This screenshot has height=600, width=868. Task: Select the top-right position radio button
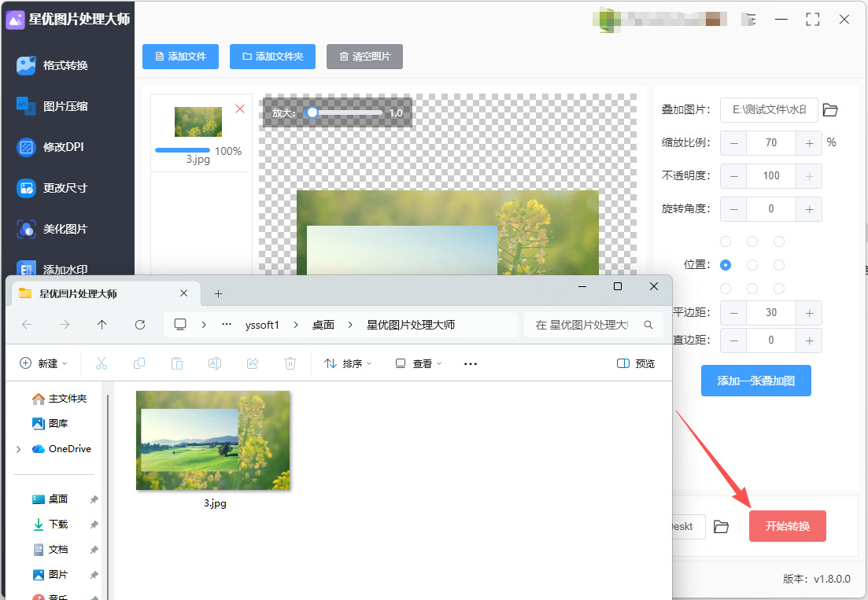(x=779, y=241)
